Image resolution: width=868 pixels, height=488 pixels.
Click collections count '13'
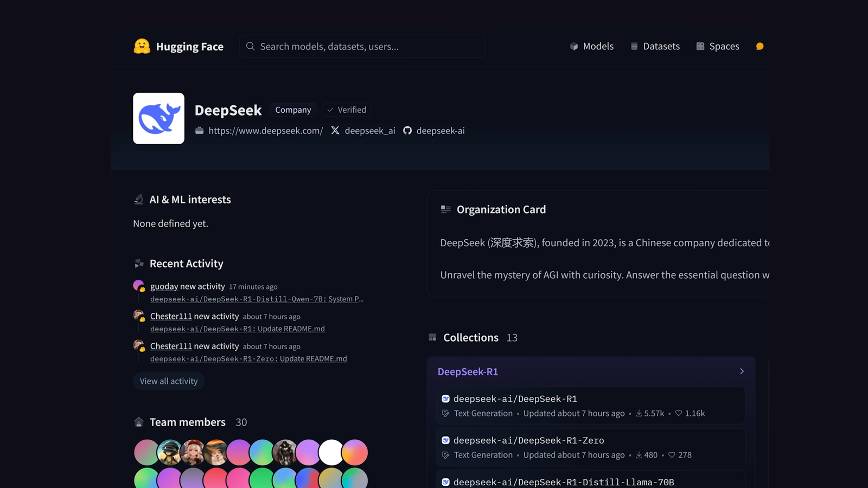coord(512,338)
